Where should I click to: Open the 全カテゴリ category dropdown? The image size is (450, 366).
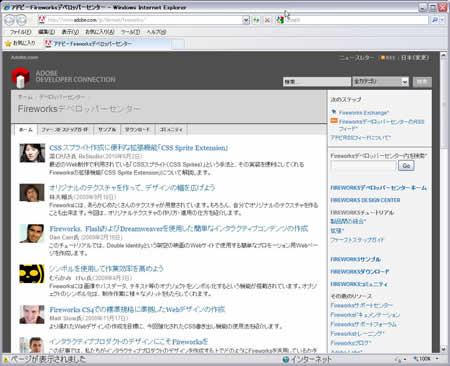click(380, 82)
